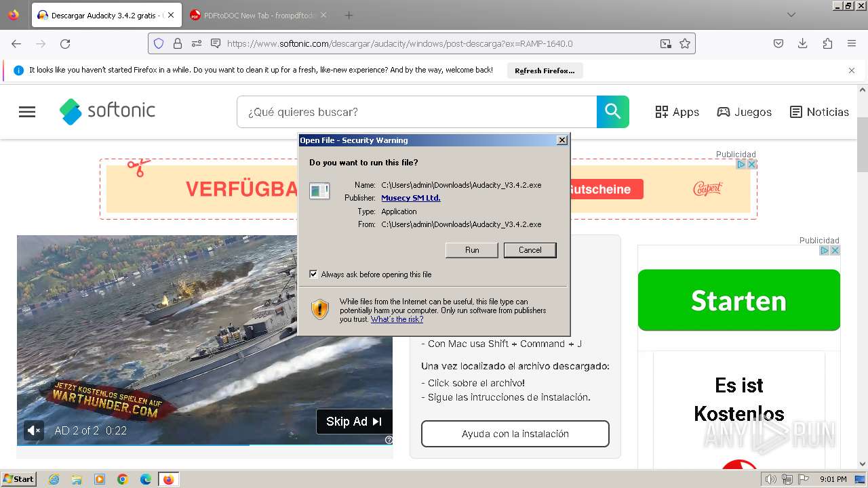868x488 pixels.
Task: Click the reader permissions icon in address bar
Action: coord(197,43)
